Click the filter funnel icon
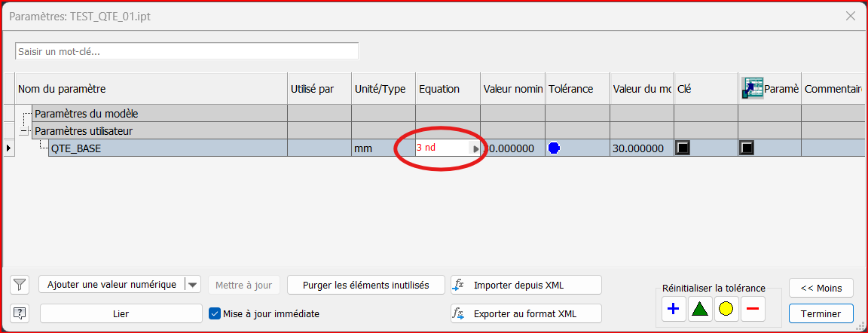This screenshot has width=868, height=333. tap(20, 285)
